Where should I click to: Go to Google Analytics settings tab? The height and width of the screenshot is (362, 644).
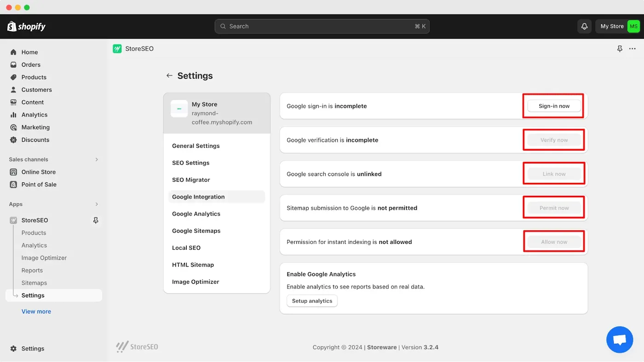pyautogui.click(x=217, y=214)
